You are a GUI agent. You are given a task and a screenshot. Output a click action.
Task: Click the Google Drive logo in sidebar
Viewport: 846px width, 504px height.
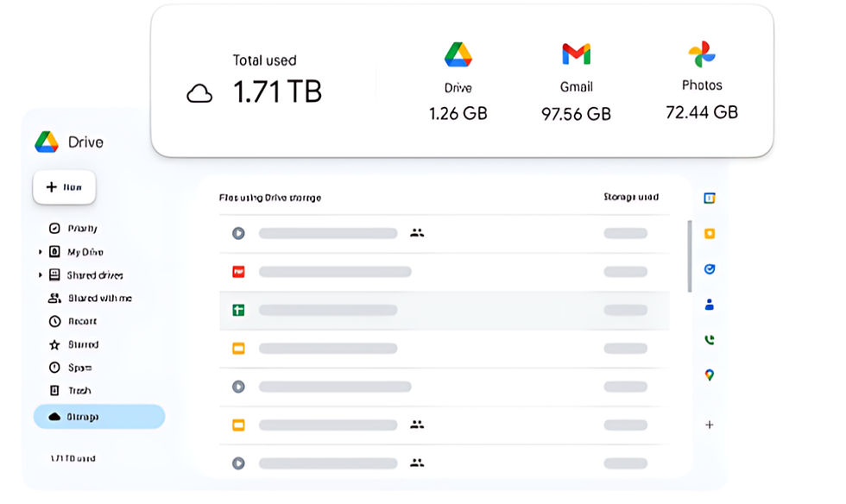click(x=47, y=142)
